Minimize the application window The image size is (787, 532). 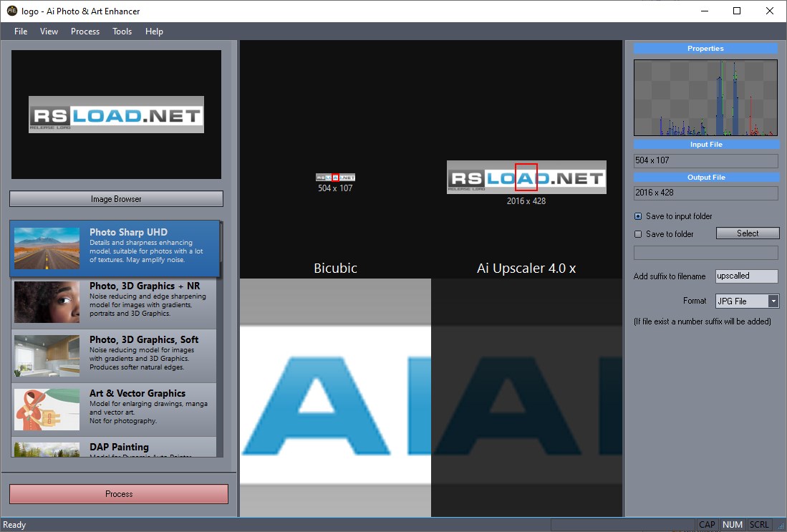pyautogui.click(x=705, y=11)
